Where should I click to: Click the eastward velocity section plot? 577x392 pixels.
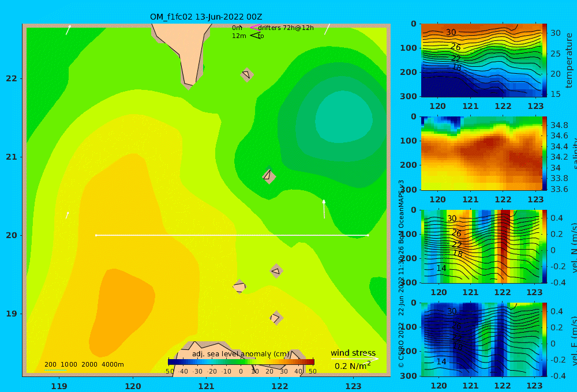(x=481, y=340)
